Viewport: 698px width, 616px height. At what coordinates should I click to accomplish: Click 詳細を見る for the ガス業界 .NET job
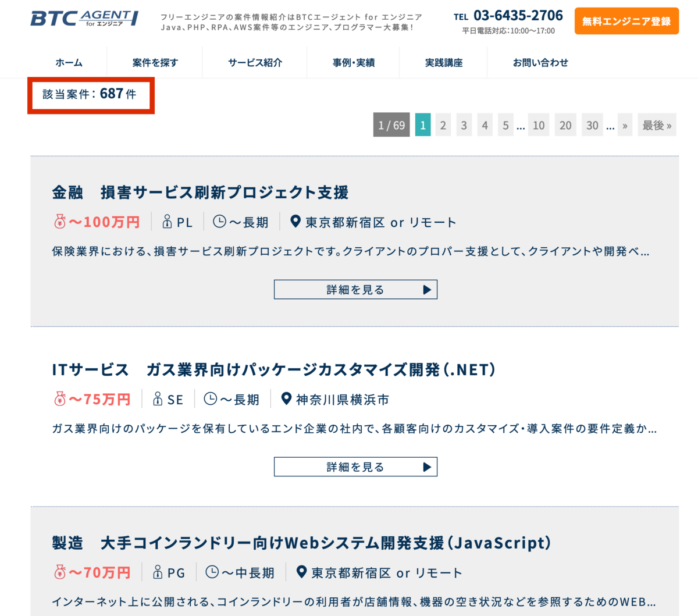point(355,466)
